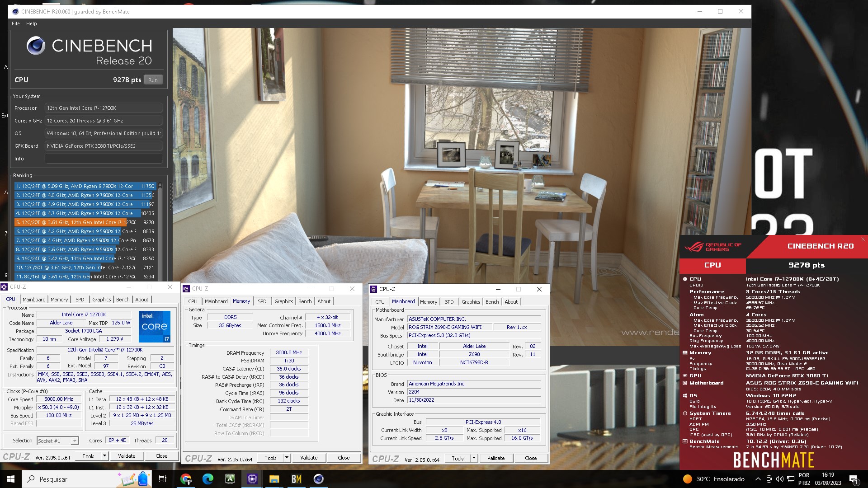Image resolution: width=868 pixels, height=488 pixels.
Task: Click the ROG STRIX Z690-E GAMING WIFI model field
Action: pos(449,327)
